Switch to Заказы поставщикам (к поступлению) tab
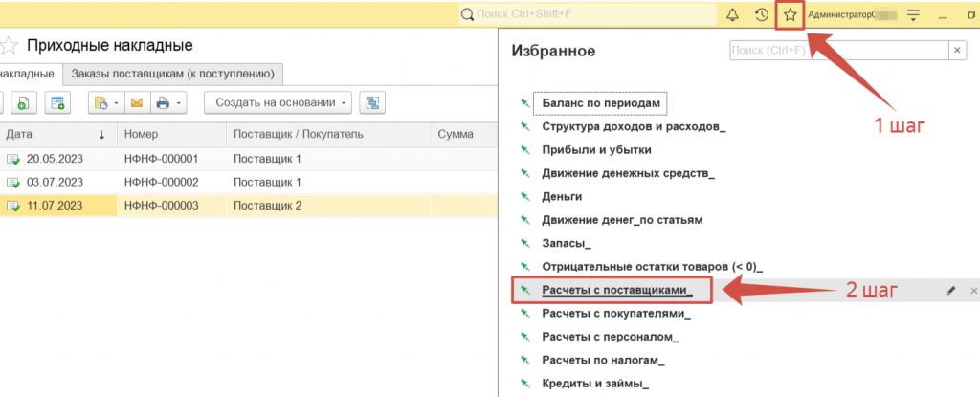Image resolution: width=980 pixels, height=397 pixels. pyautogui.click(x=173, y=73)
